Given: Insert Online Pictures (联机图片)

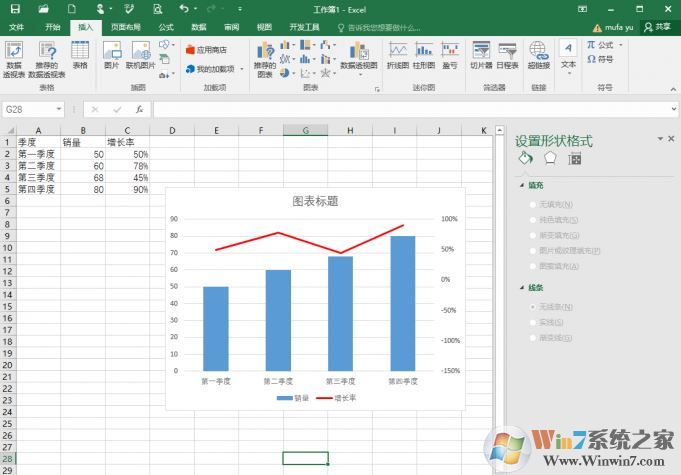Looking at the screenshot, I should [x=140, y=55].
